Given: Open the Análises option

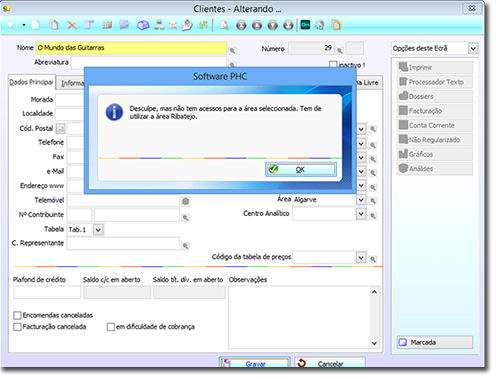Looking at the screenshot, I should pos(435,169).
